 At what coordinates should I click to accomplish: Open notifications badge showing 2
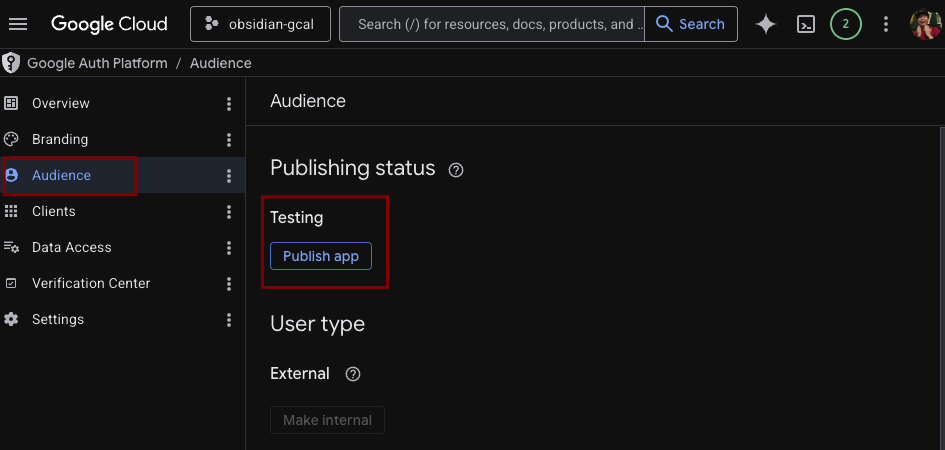pos(846,24)
